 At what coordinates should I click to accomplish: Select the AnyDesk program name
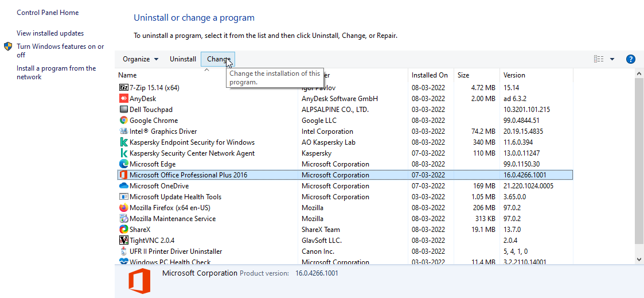143,99
